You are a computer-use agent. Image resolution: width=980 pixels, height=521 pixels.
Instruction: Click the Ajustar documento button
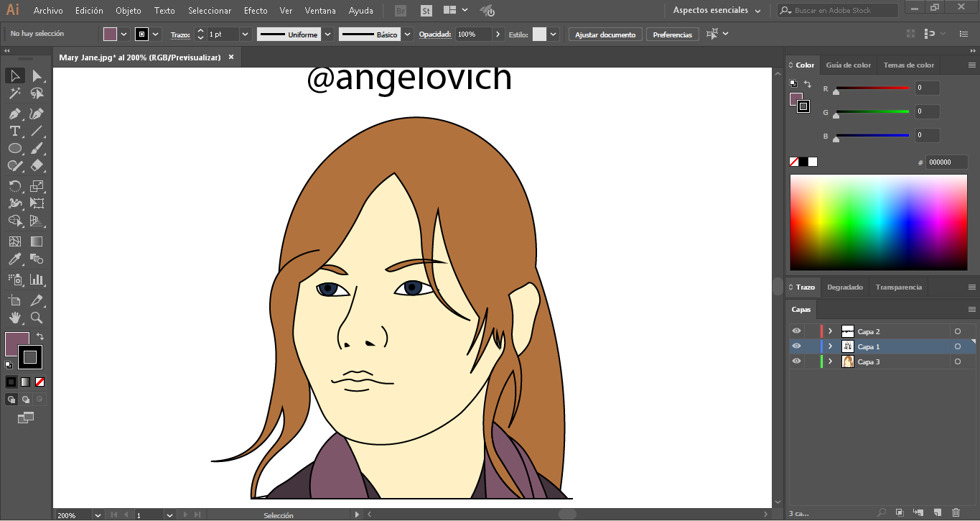tap(605, 34)
